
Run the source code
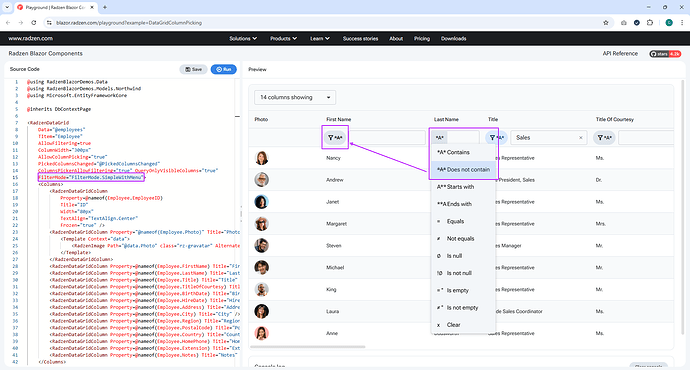224,69
